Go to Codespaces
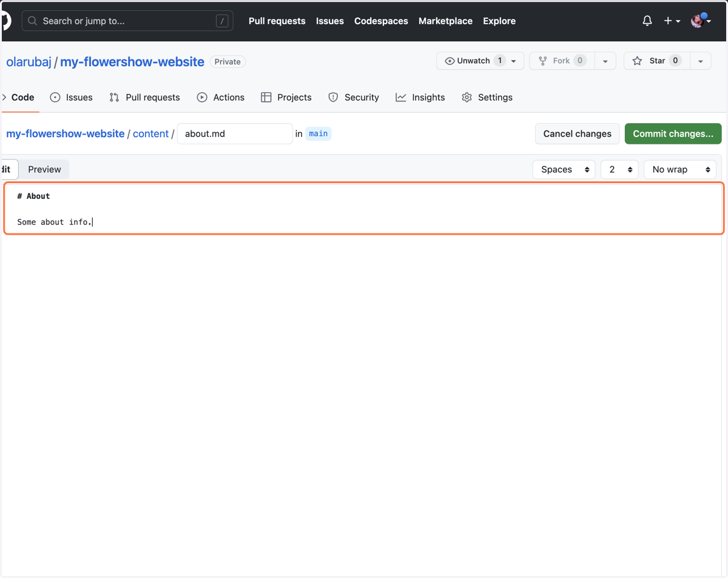Screen dimensions: 728x578 click(x=381, y=21)
